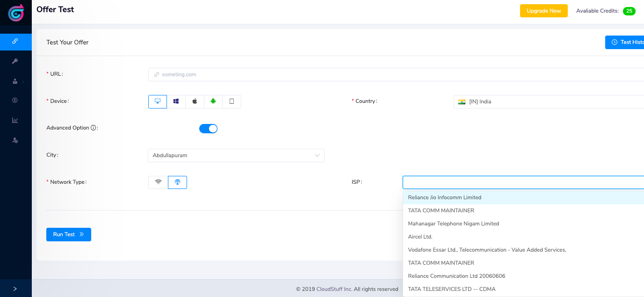The image size is (644, 297).
Task: Click the ISP search box
Action: pyautogui.click(x=523, y=182)
